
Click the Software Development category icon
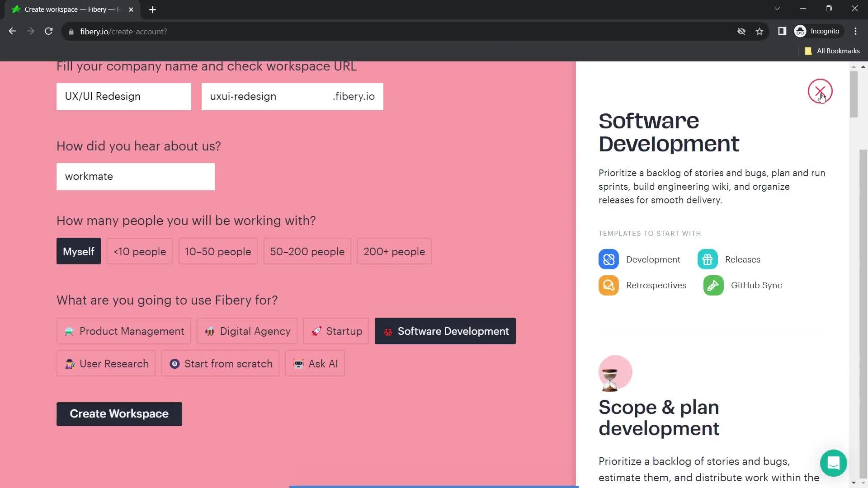(388, 331)
